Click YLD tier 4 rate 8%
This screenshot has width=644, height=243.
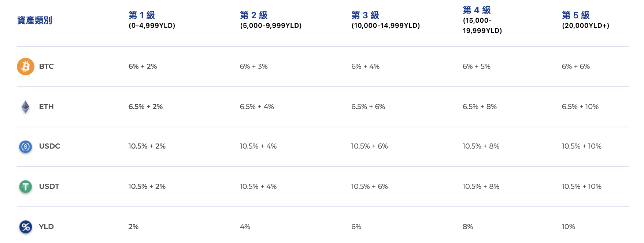point(468,227)
